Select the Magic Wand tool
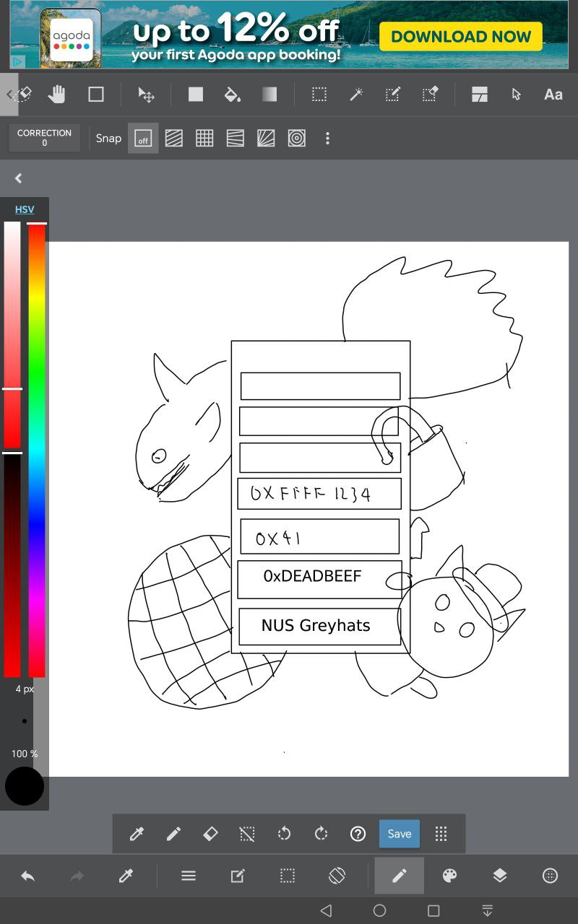 click(356, 95)
